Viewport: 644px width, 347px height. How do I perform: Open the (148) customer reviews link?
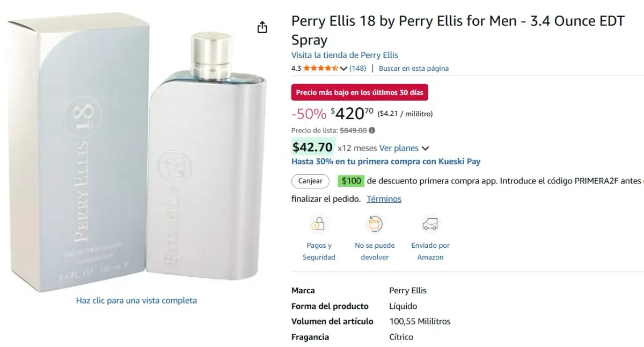pyautogui.click(x=356, y=68)
